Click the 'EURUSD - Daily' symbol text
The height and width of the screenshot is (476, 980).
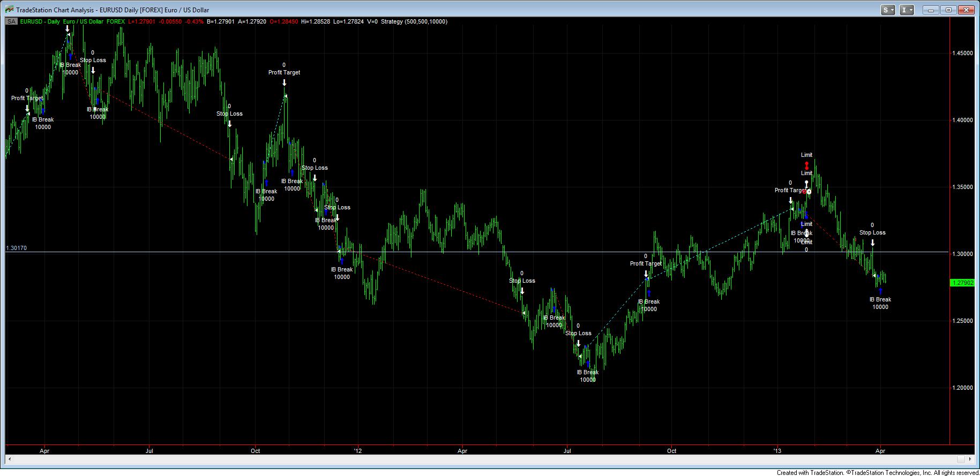coord(40,21)
